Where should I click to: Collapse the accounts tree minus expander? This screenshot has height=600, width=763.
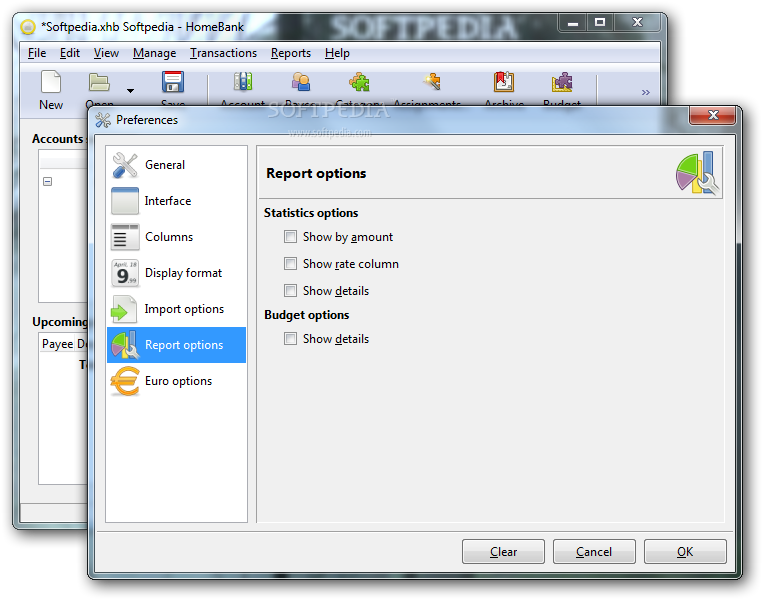pos(48,182)
